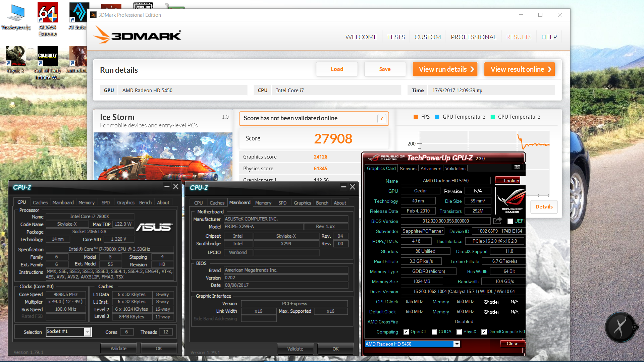Screen dimensions: 644x362
Task: Switch to Advanced tab in GPU-Z
Action: pyautogui.click(x=431, y=169)
